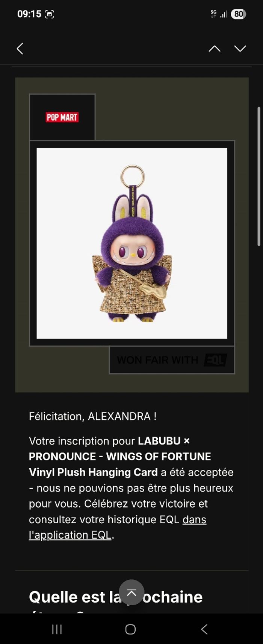Open Android recent apps button

coord(57,629)
